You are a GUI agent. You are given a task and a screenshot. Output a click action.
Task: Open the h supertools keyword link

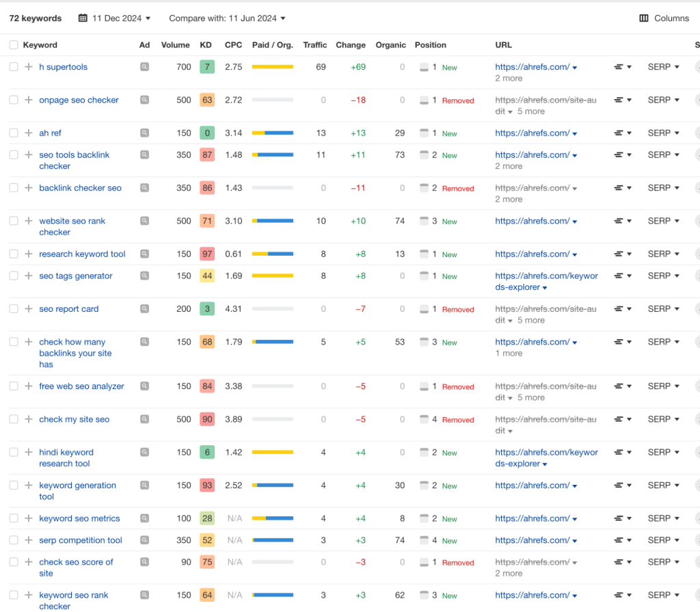[x=63, y=66]
